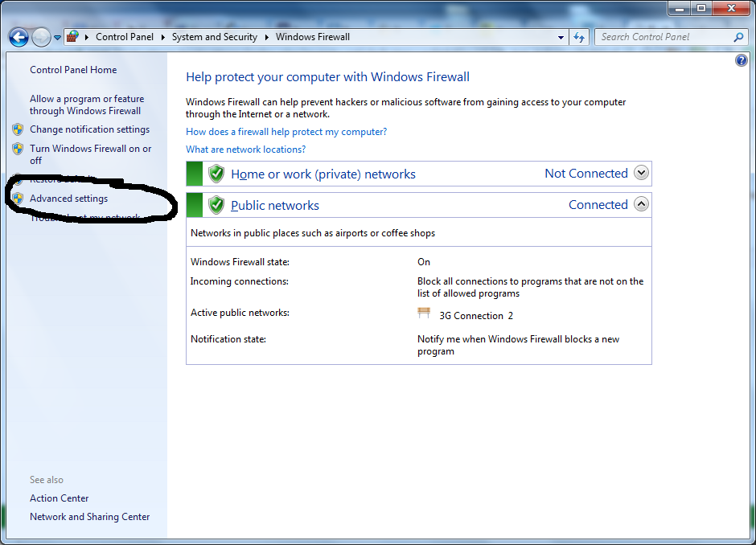Screen dimensions: 756x545
Task: Click shield icon beside Advanced settings
Action: pos(18,198)
